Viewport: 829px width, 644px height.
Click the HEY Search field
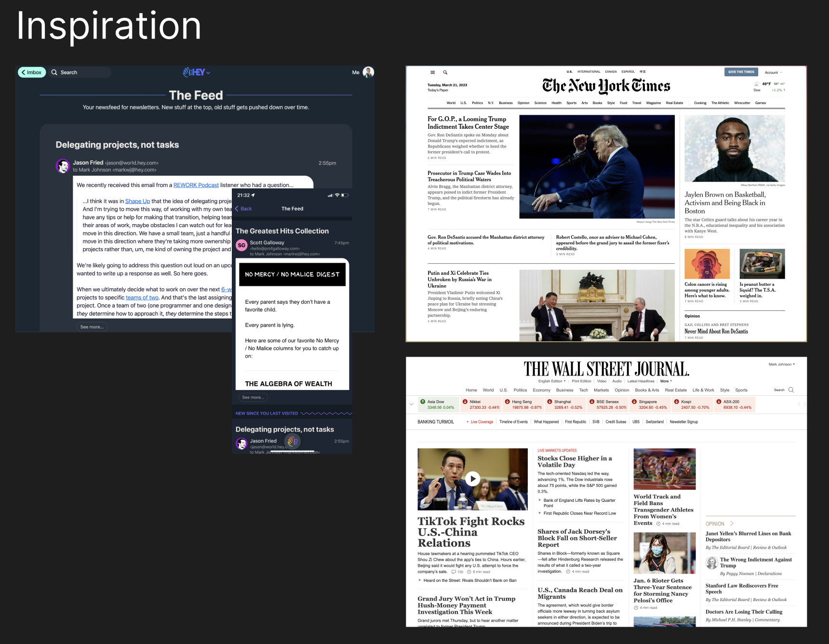click(x=80, y=72)
